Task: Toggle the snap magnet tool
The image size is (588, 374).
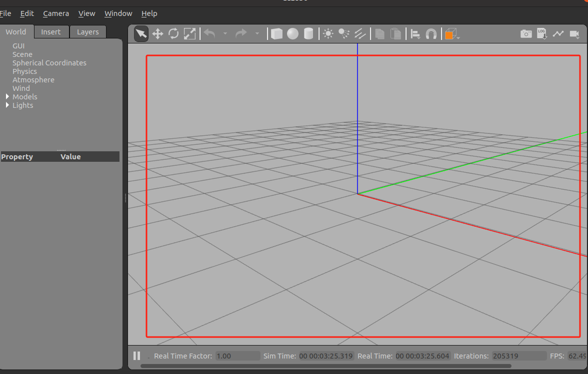Action: click(431, 34)
